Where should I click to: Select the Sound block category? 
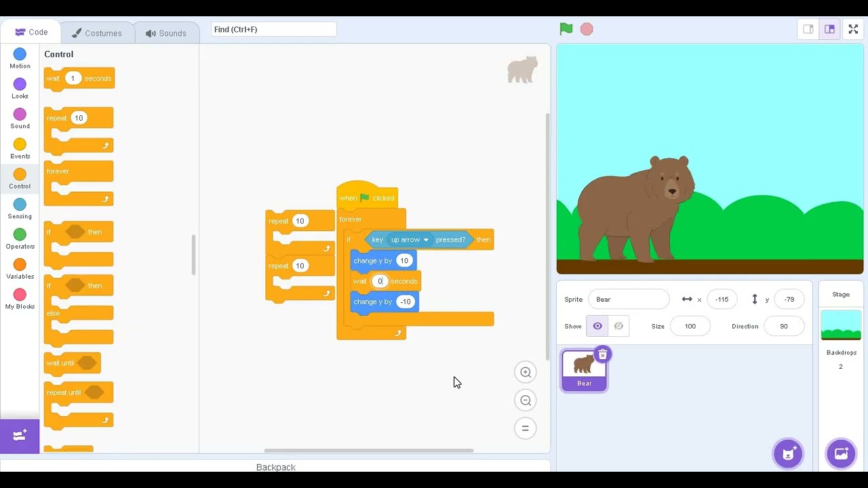tap(20, 119)
